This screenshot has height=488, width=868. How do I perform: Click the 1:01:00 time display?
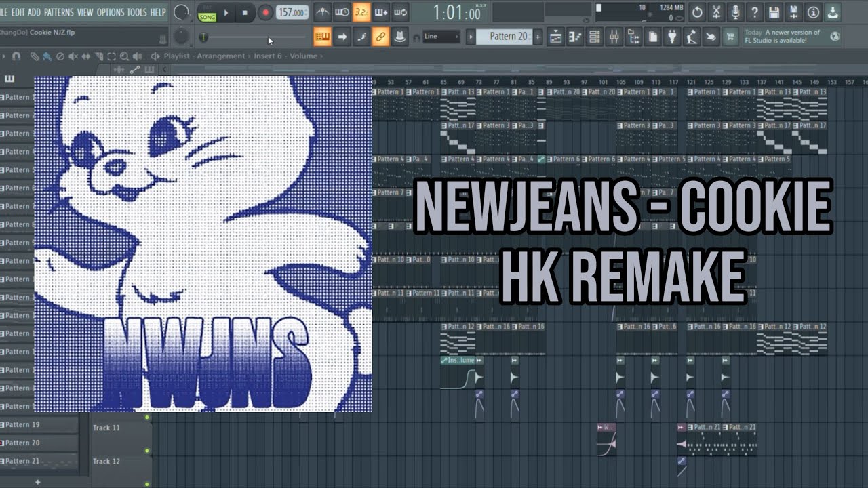coord(457,12)
